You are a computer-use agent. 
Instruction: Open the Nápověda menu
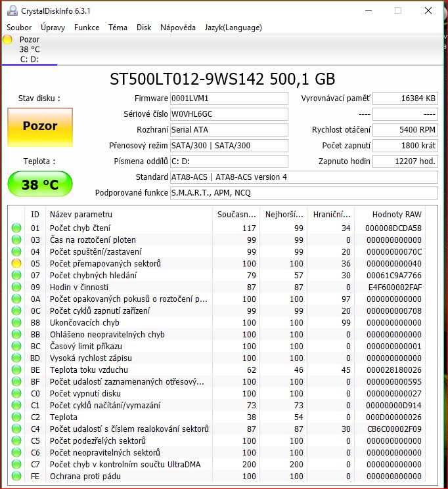click(x=178, y=28)
